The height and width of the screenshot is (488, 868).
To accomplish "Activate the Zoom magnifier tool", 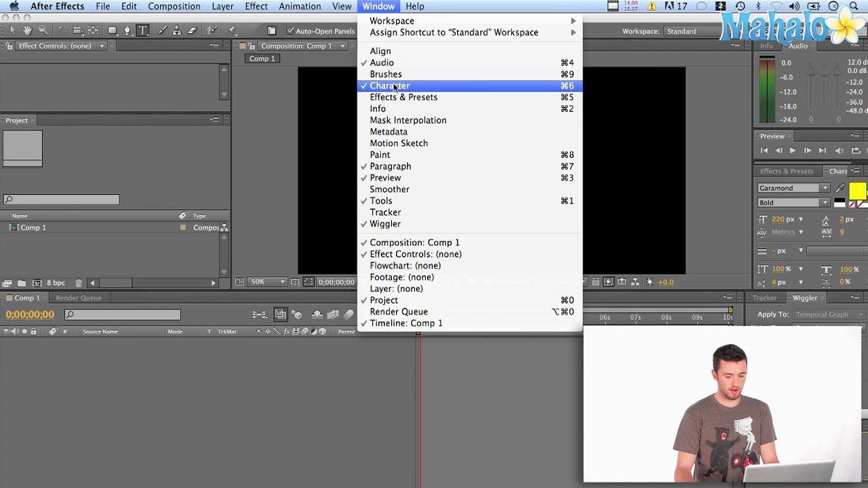I will click(x=43, y=30).
